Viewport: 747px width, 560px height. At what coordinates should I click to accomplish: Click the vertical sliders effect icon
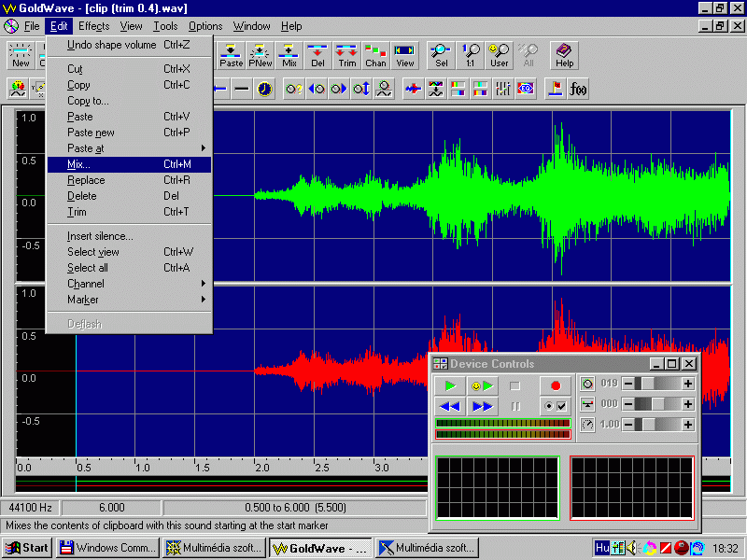pos(502,89)
